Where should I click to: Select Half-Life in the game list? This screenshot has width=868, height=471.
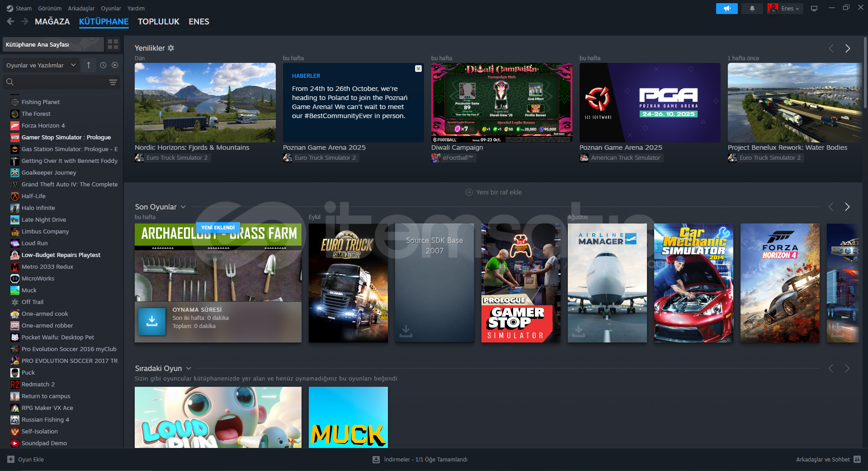[33, 196]
